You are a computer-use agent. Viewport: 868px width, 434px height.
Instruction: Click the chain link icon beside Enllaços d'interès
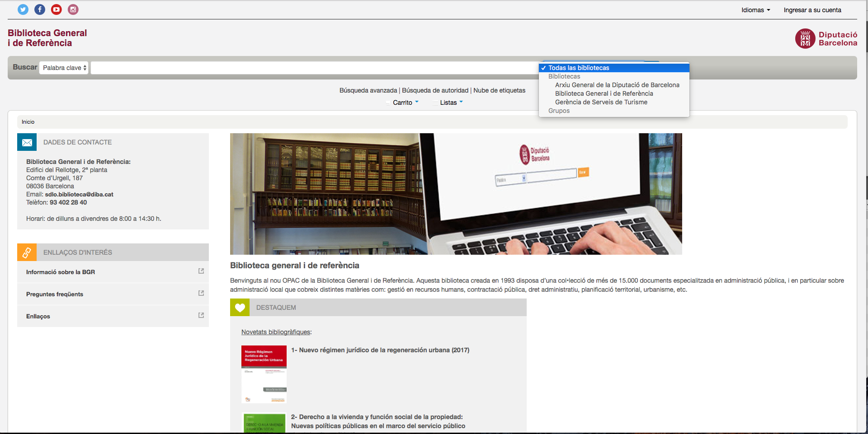pyautogui.click(x=27, y=252)
